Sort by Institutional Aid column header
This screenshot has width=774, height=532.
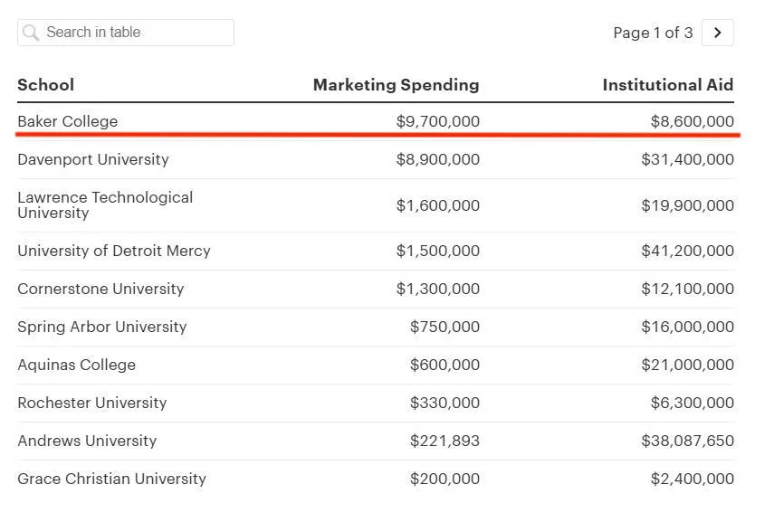pyautogui.click(x=667, y=85)
